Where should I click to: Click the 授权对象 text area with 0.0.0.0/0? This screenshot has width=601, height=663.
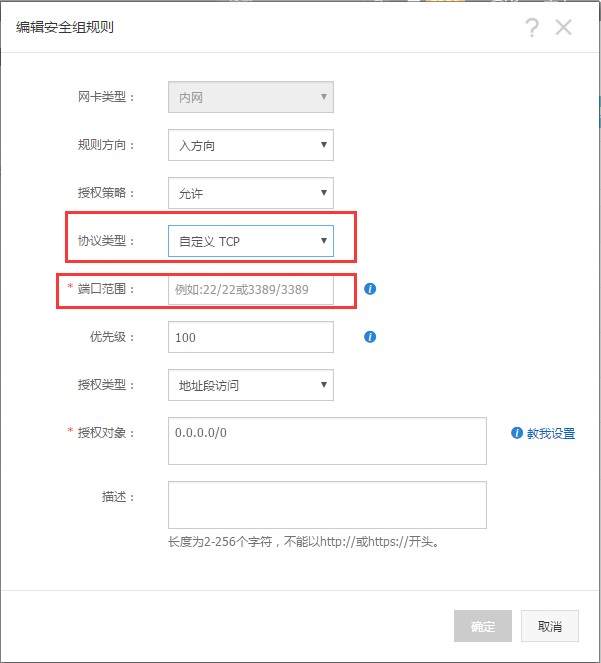point(327,441)
